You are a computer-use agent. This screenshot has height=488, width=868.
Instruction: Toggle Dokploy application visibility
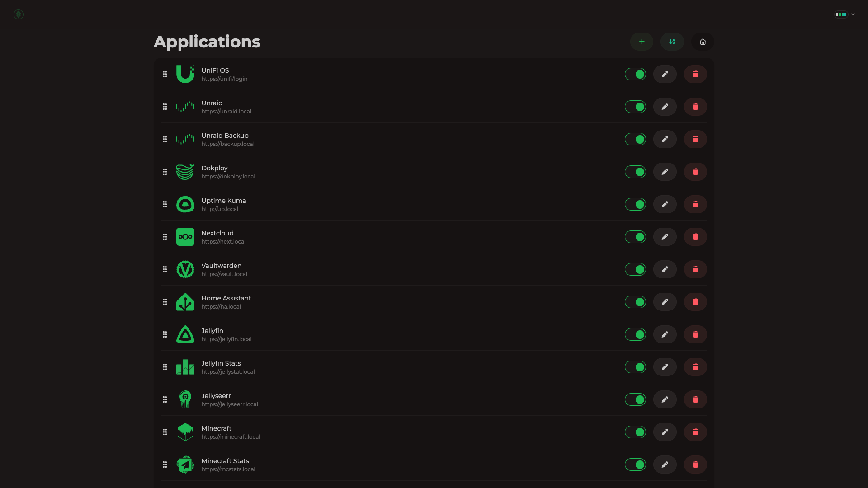click(x=635, y=172)
